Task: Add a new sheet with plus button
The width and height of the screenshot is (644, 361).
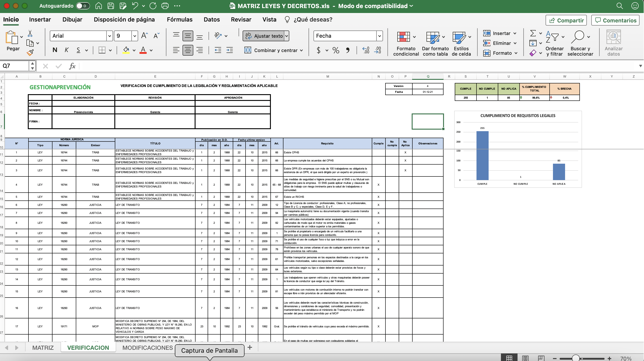Action: pyautogui.click(x=250, y=347)
